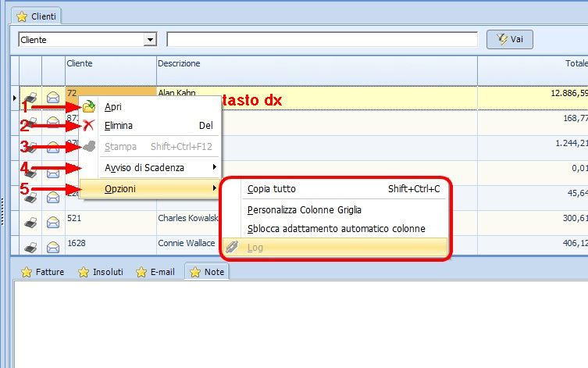Switch to the Note tab
The image size is (588, 368).
[207, 272]
